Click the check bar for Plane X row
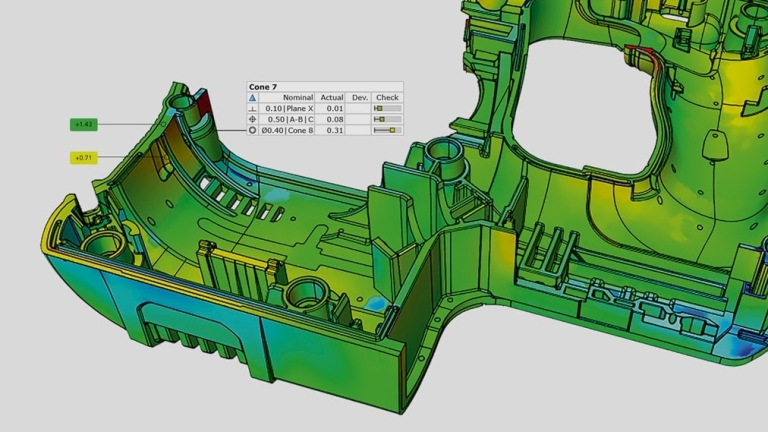The height and width of the screenshot is (432, 768). (x=386, y=108)
